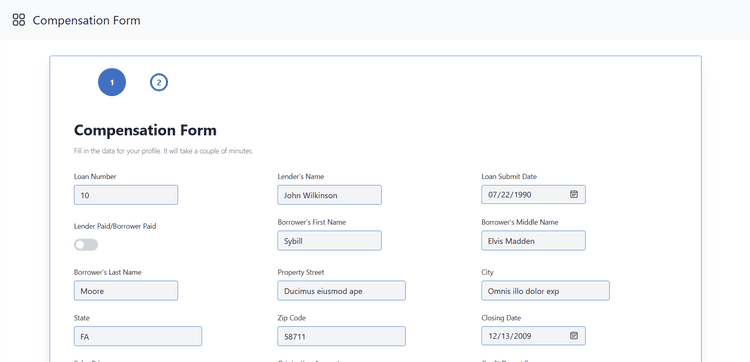Click the State field containing FA
The width and height of the screenshot is (750, 362).
tap(138, 336)
